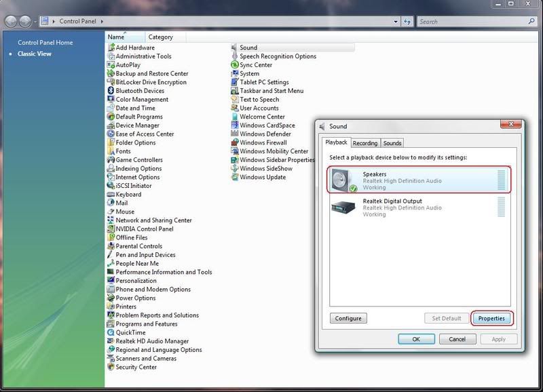Open the Parental Controls icon
This screenshot has height=392, width=543.
tap(111, 246)
